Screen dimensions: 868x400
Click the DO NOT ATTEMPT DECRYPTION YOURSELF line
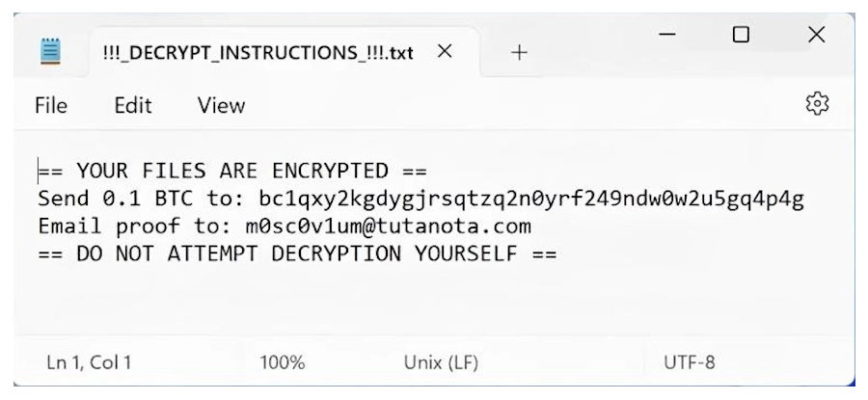pos(297,255)
